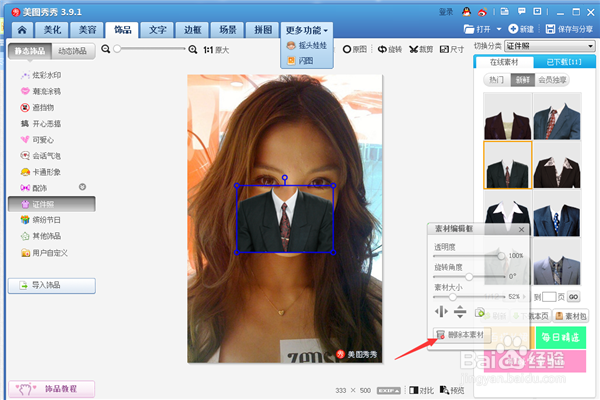Flip material horizontally icon

pos(441,312)
